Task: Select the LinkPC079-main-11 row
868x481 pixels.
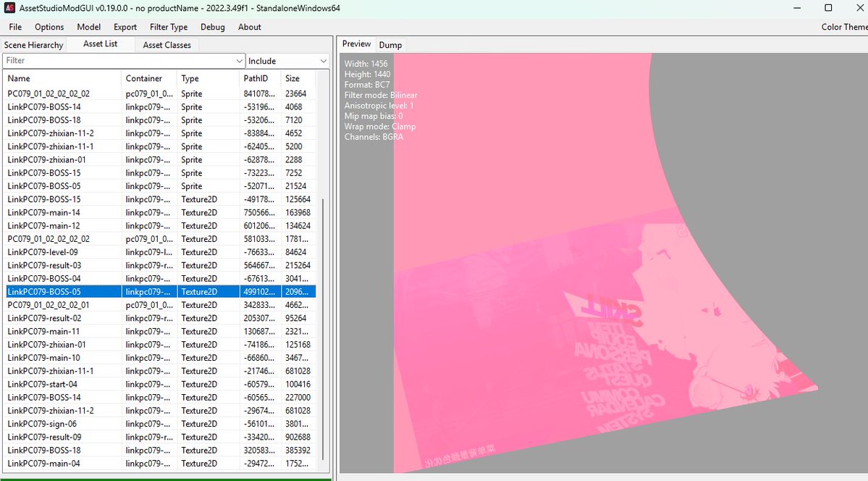Action: tap(161, 331)
